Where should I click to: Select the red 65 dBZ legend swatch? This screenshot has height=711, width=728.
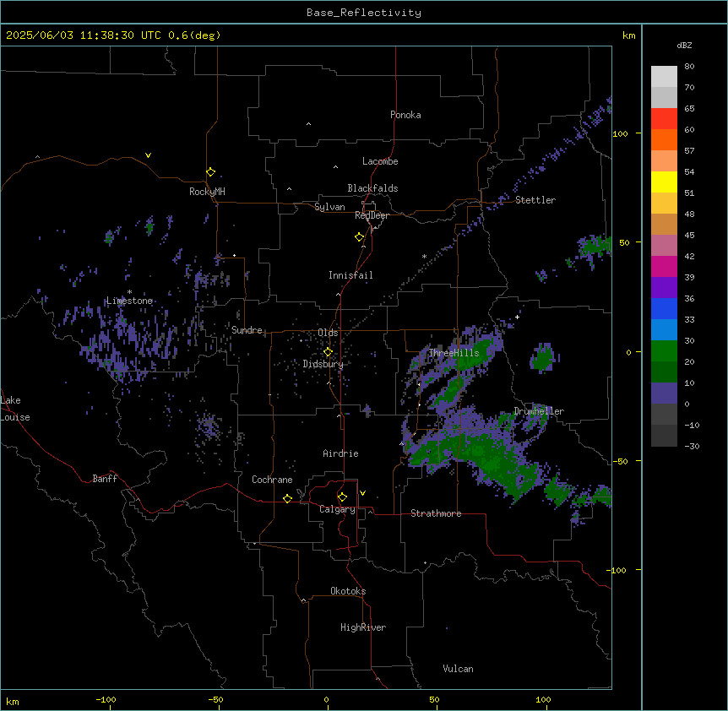pyautogui.click(x=664, y=118)
